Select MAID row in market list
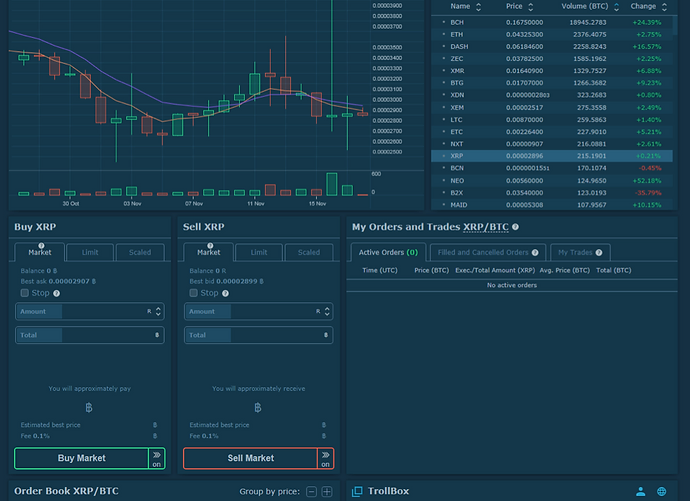This screenshot has height=501, width=690. (x=552, y=205)
